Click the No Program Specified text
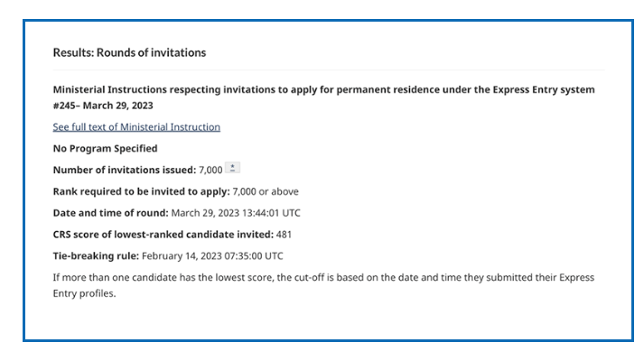Image resolution: width=644 pixels, height=361 pixels. (105, 149)
